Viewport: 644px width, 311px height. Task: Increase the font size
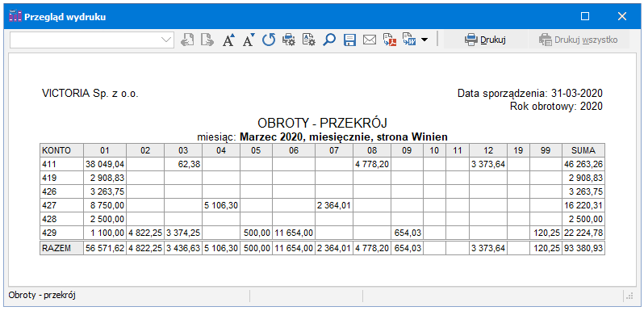pos(228,40)
